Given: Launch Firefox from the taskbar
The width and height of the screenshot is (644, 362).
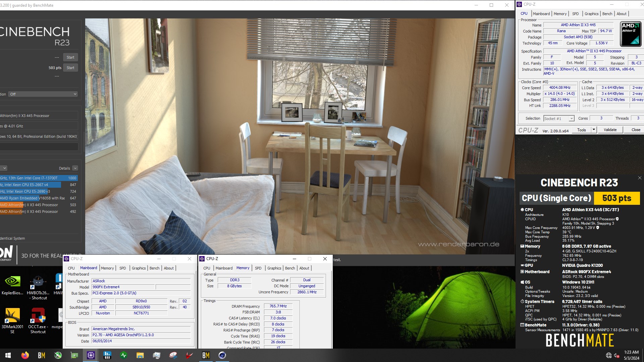Looking at the screenshot, I should [x=25, y=355].
